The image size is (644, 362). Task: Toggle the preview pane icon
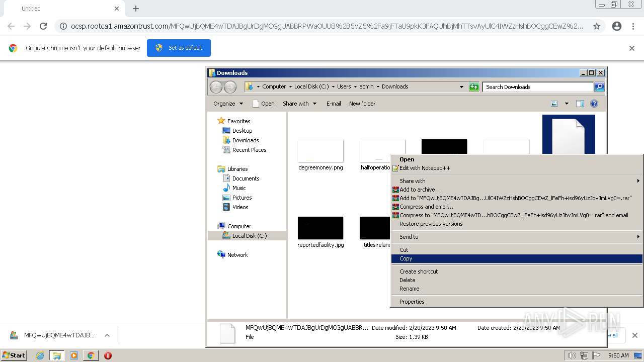pos(580,104)
